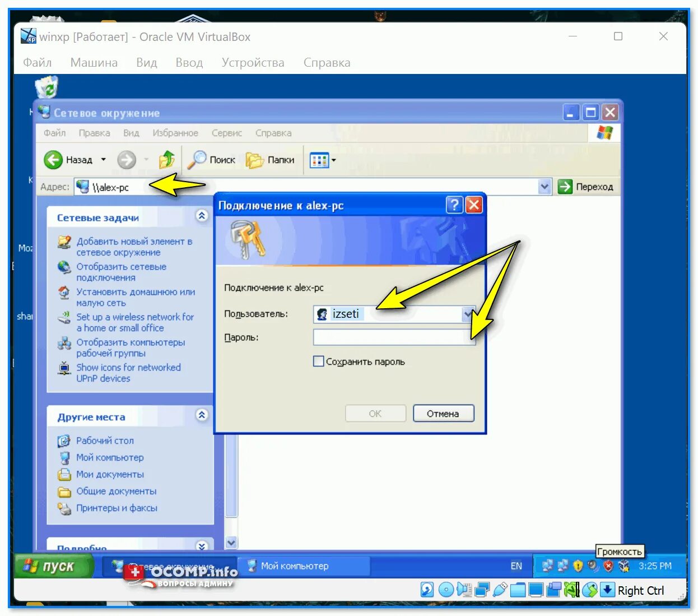
Task: Click the dialog help question-mark button
Action: click(454, 205)
